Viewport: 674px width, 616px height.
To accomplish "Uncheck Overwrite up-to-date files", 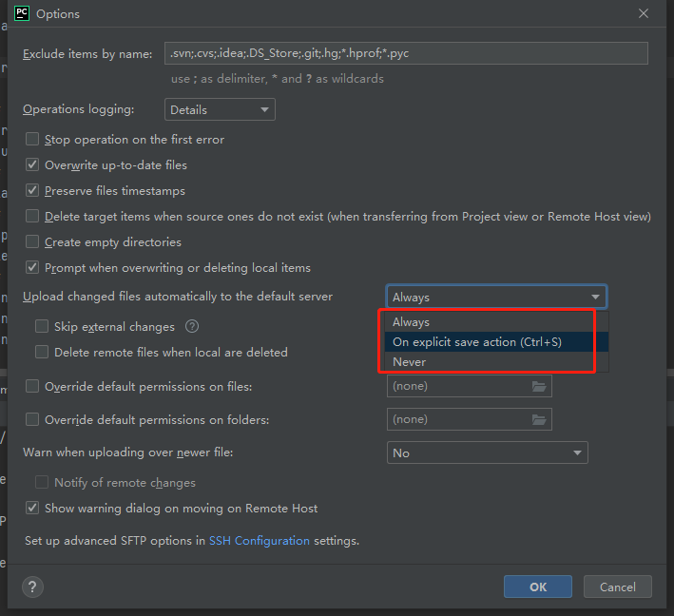I will [32, 164].
